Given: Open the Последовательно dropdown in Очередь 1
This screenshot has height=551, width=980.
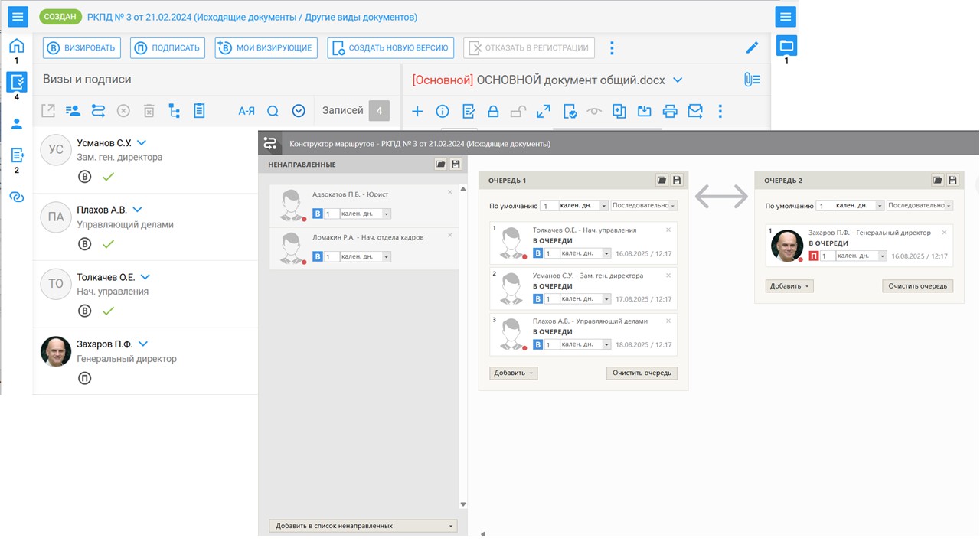Looking at the screenshot, I should point(644,206).
